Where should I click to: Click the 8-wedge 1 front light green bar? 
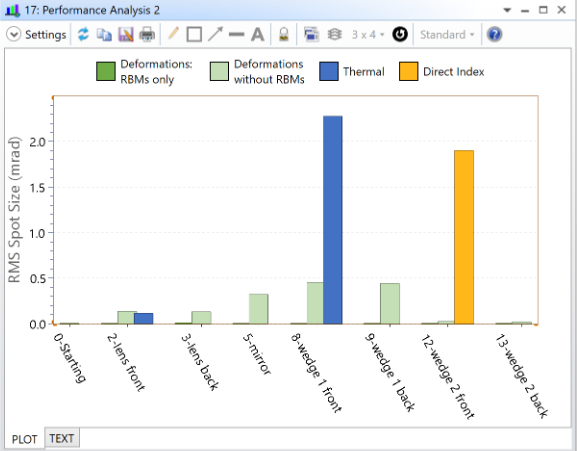[x=315, y=303]
